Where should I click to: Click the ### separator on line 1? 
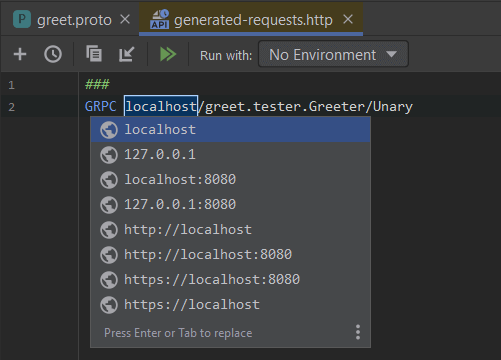click(97, 84)
